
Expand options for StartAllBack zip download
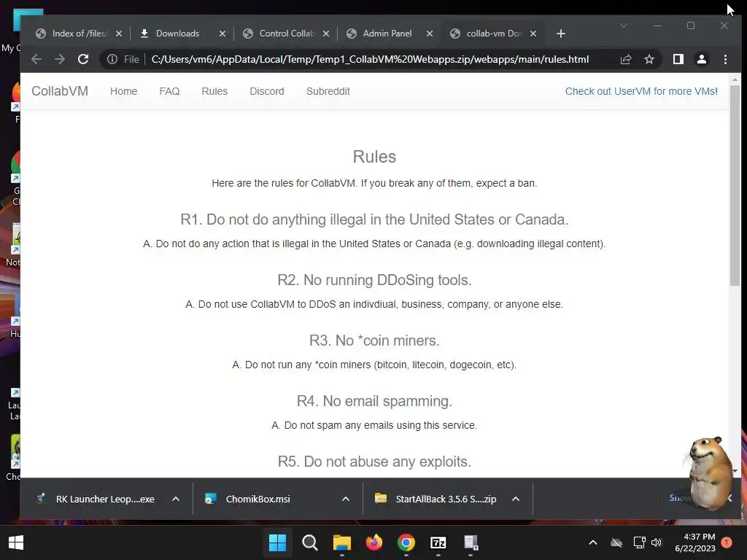[516, 499]
